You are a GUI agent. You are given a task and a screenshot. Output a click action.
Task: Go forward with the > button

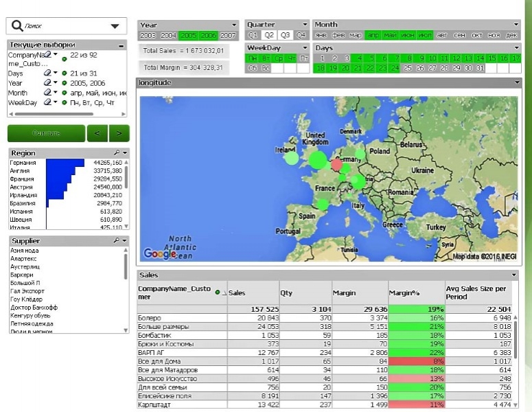(x=119, y=133)
